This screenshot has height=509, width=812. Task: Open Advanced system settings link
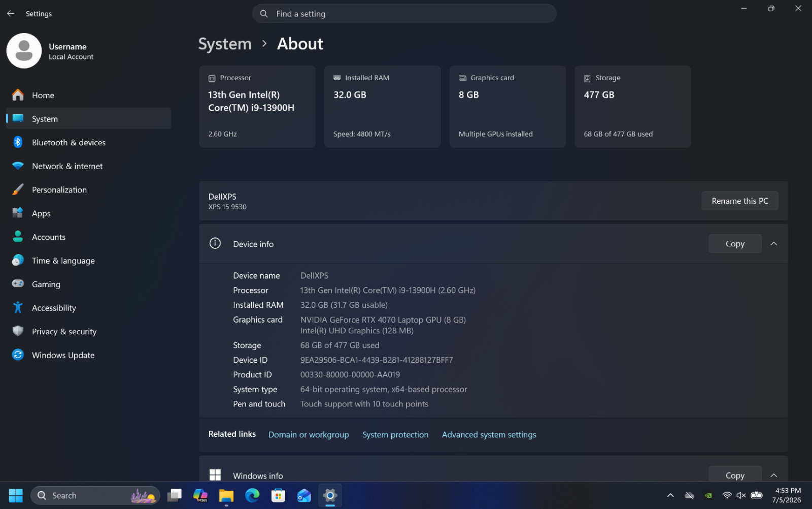click(489, 434)
